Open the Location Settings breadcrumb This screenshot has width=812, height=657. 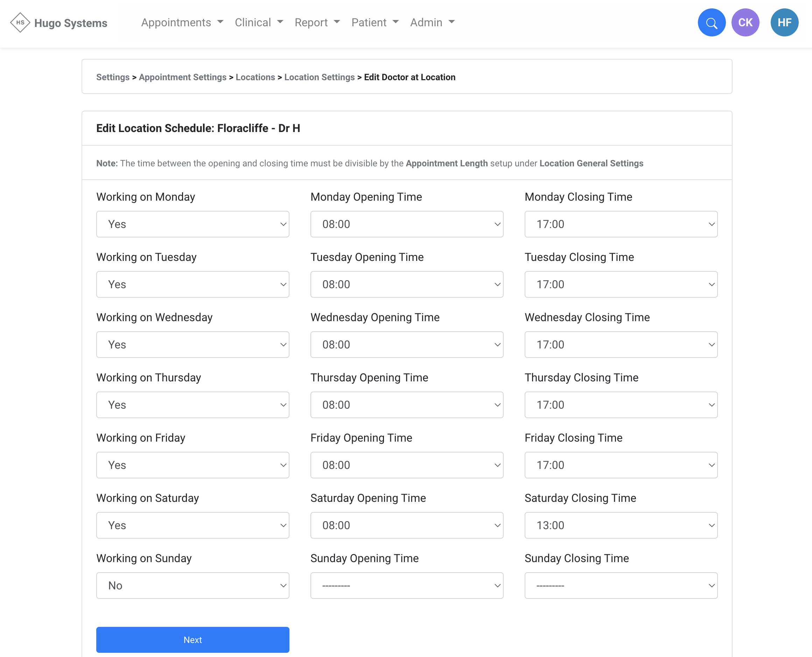click(x=319, y=77)
